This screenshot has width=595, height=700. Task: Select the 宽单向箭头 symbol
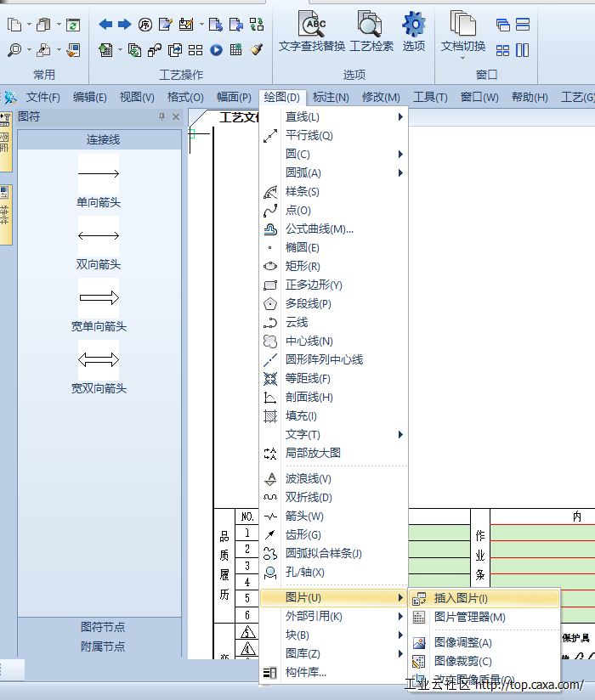click(x=99, y=305)
